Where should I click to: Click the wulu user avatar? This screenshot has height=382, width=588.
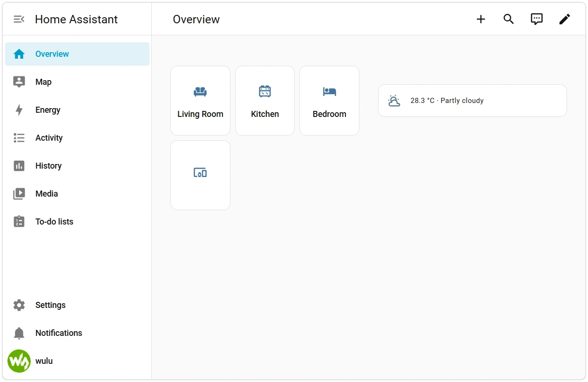19,361
